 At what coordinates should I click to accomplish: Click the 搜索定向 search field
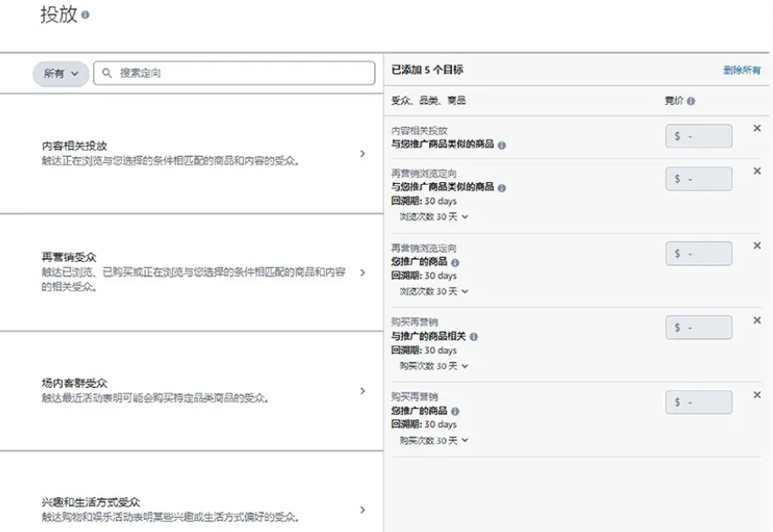point(244,73)
